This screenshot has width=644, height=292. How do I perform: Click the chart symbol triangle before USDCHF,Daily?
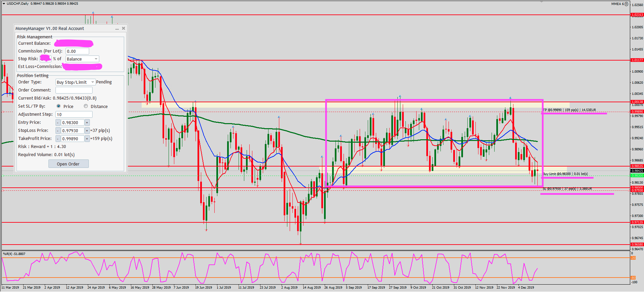[x=4, y=4]
